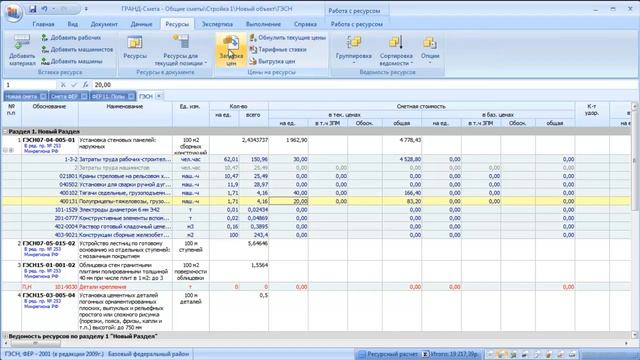Click resource row 101-1529 Электроды
Image resolution: width=640 pixels, height=360 pixels.
click(318, 210)
